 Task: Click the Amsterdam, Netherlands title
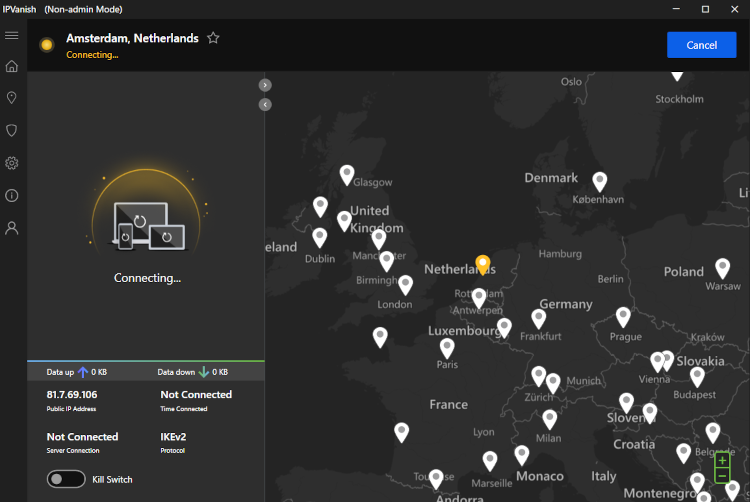pos(132,38)
